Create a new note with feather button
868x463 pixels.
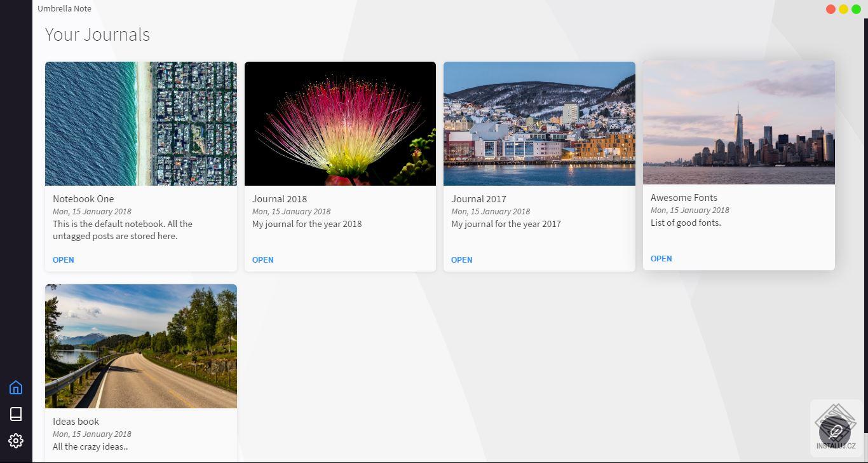pyautogui.click(x=835, y=432)
